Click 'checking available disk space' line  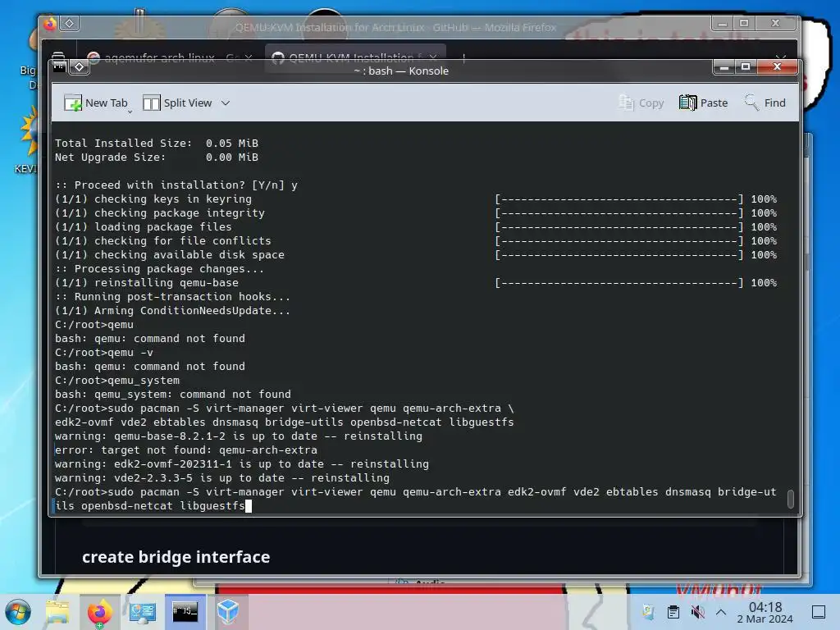point(170,254)
